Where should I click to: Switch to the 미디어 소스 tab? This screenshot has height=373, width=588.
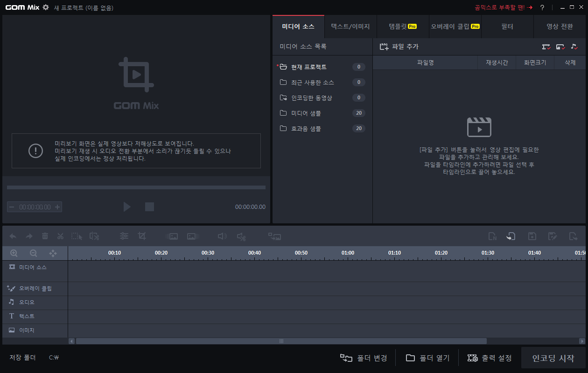coord(298,27)
